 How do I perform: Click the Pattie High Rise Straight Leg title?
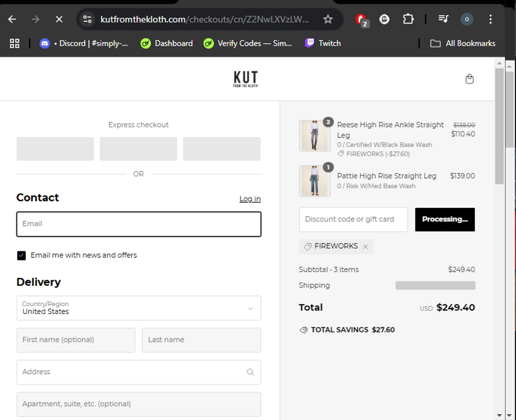387,176
